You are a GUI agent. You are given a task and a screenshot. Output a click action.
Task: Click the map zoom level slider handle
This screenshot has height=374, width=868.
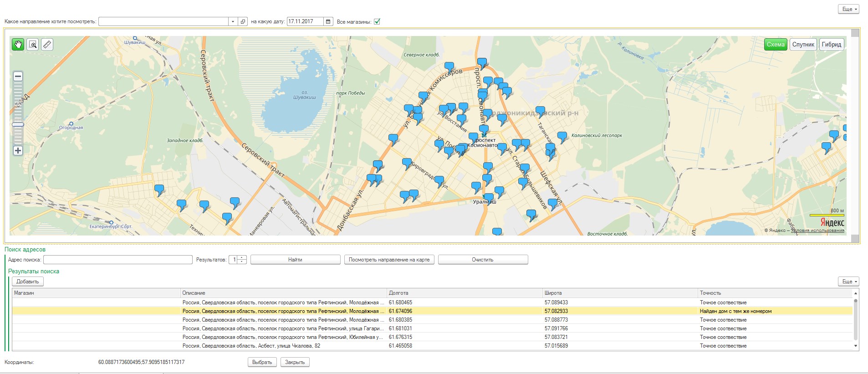(18, 124)
